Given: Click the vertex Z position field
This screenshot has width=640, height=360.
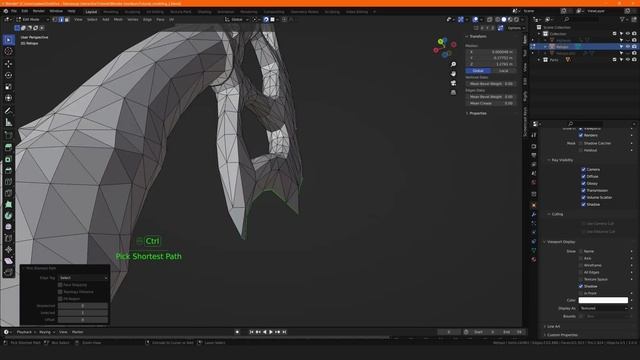Looking at the screenshot, I should 490,64.
